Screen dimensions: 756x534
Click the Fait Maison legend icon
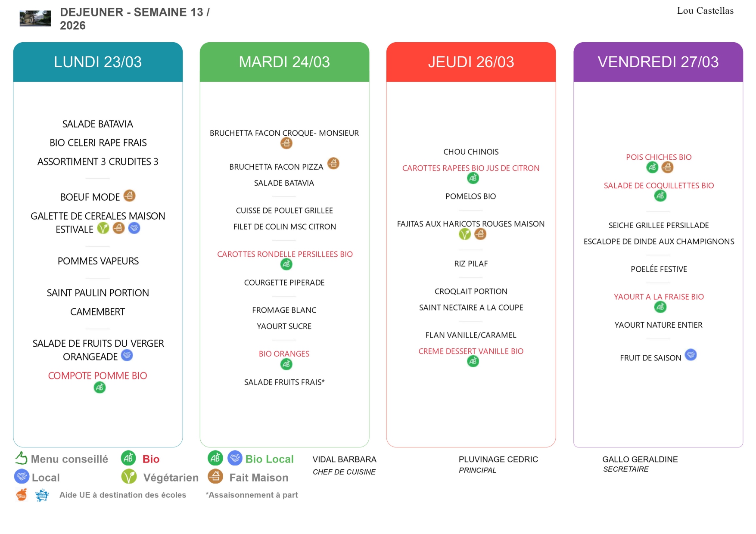click(215, 476)
